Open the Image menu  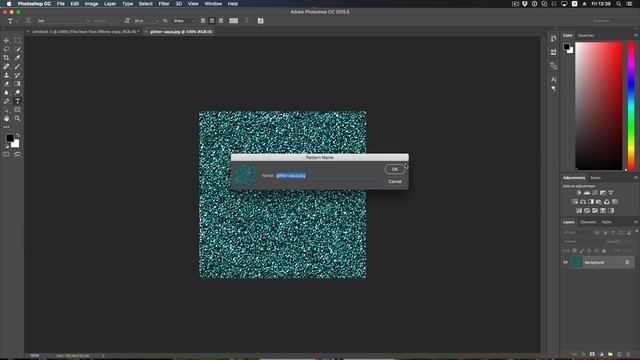tap(91, 4)
